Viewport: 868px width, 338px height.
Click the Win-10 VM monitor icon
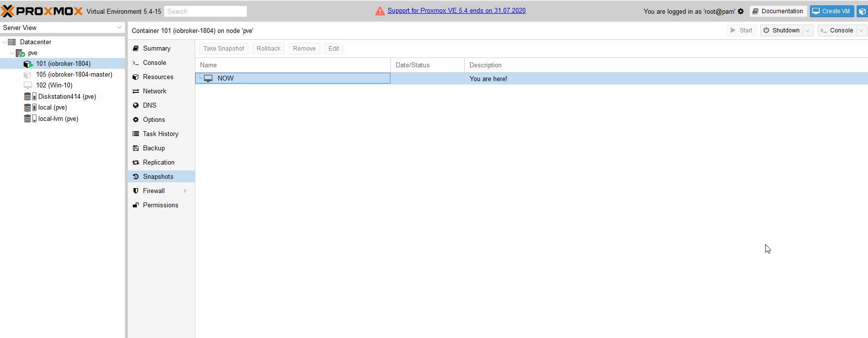(28, 85)
